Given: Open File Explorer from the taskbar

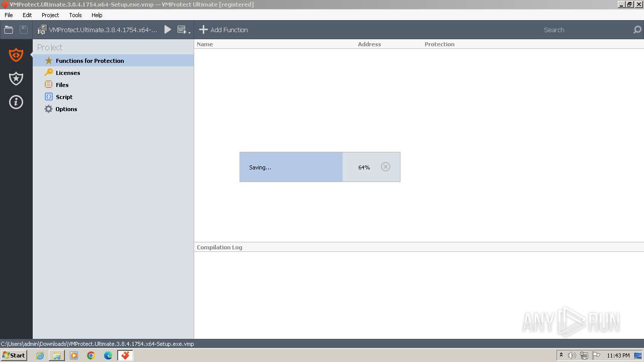Looking at the screenshot, I should point(57,355).
